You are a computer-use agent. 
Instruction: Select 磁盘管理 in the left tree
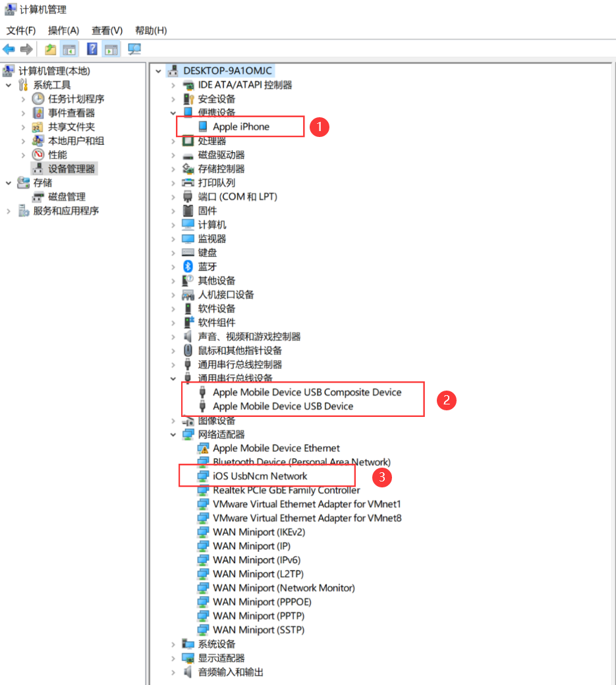pyautogui.click(x=66, y=197)
